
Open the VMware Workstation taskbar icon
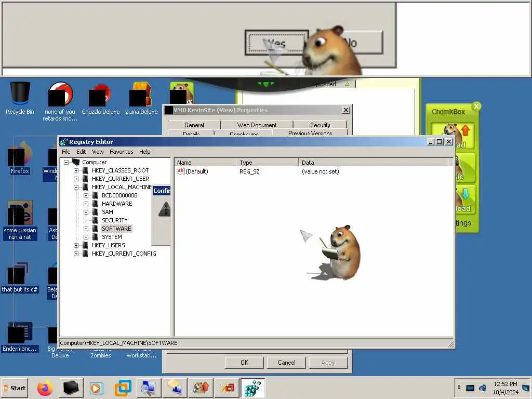pyautogui.click(x=123, y=388)
